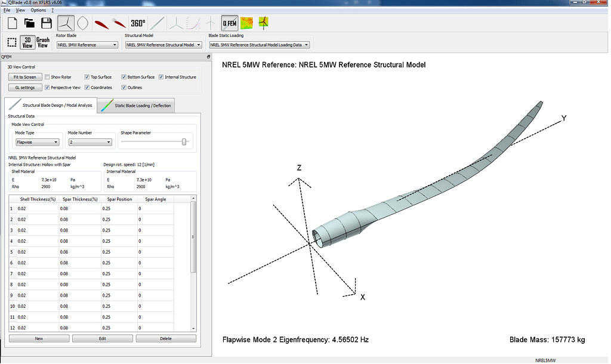This screenshot has height=364, width=611.
Task: Open the Mode Type dropdown showing Flapwise
Action: tap(37, 141)
